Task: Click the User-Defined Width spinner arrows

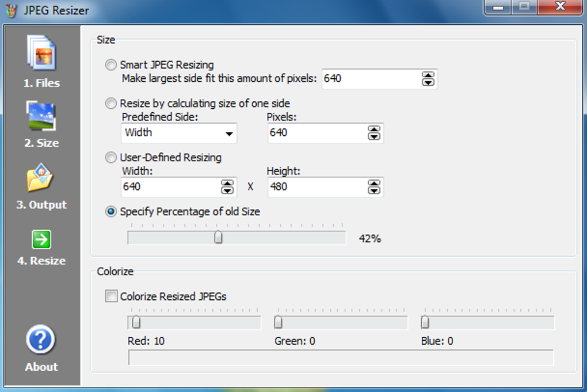Action: click(x=227, y=187)
